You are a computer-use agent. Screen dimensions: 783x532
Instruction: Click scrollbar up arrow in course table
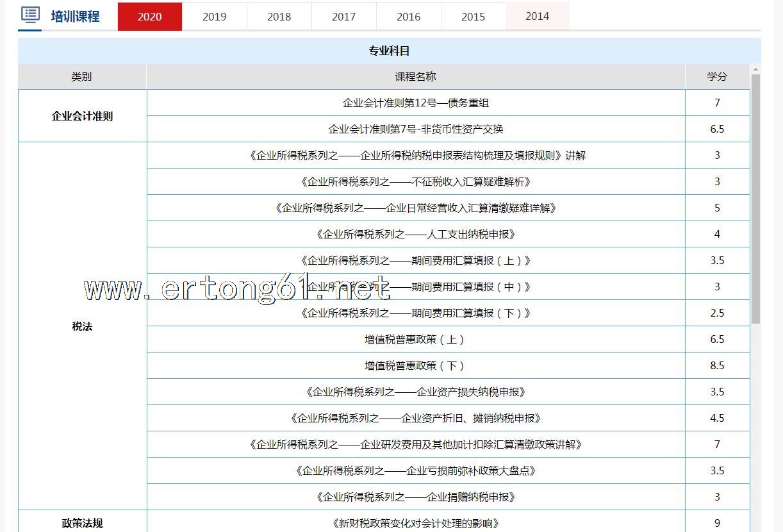point(755,69)
